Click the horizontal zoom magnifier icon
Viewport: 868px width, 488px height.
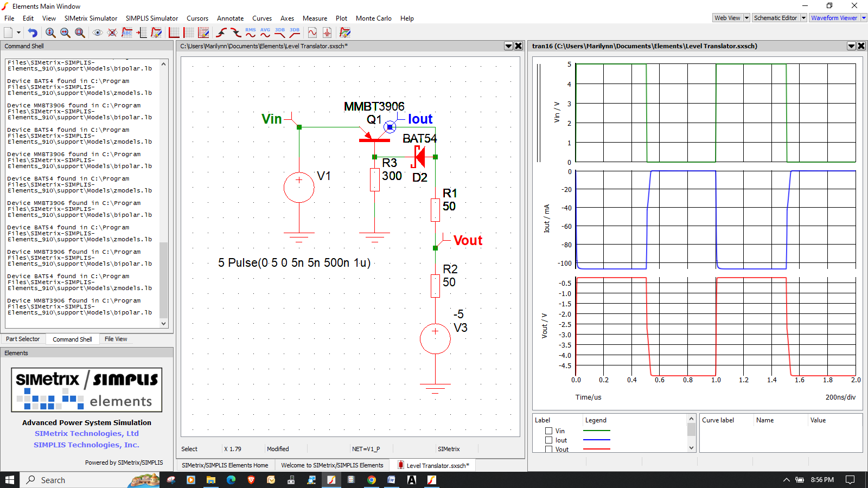coord(65,33)
